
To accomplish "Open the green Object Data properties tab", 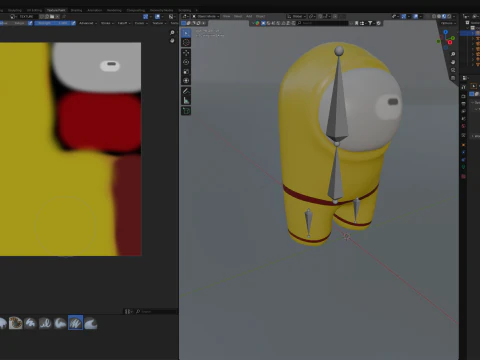I will coord(463,167).
